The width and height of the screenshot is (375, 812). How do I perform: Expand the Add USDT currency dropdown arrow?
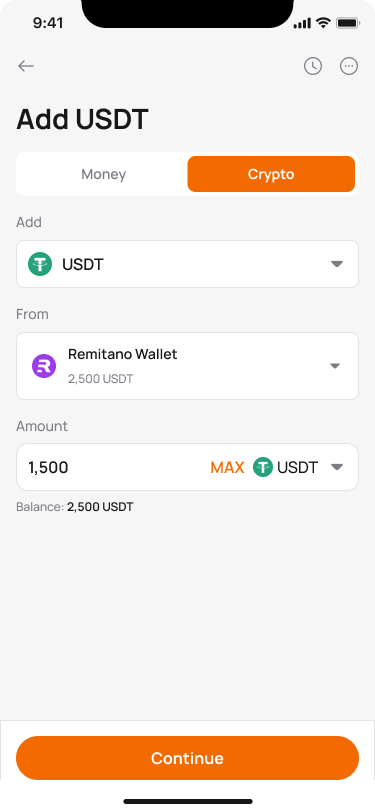click(x=337, y=264)
